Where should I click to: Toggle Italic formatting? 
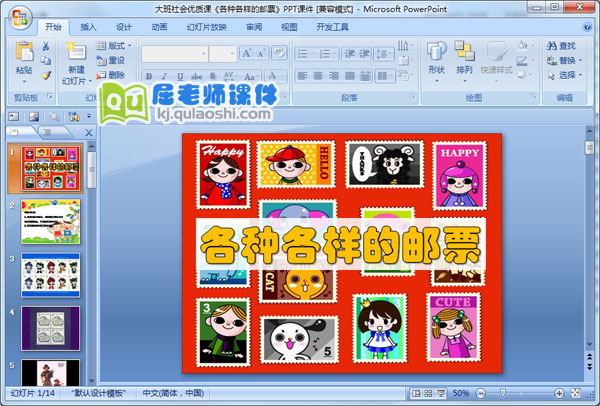pyautogui.click(x=164, y=76)
